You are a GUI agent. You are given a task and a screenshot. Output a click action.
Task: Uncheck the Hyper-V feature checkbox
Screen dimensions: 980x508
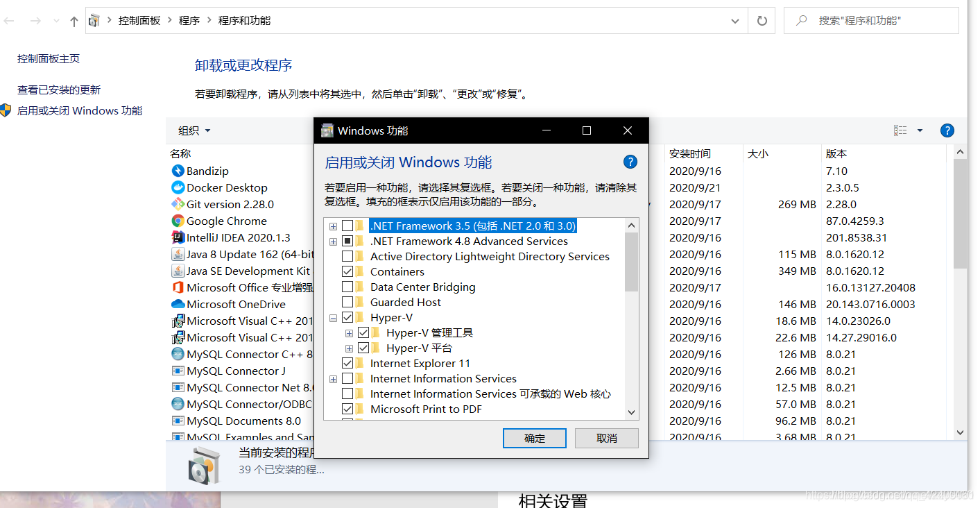pyautogui.click(x=347, y=318)
